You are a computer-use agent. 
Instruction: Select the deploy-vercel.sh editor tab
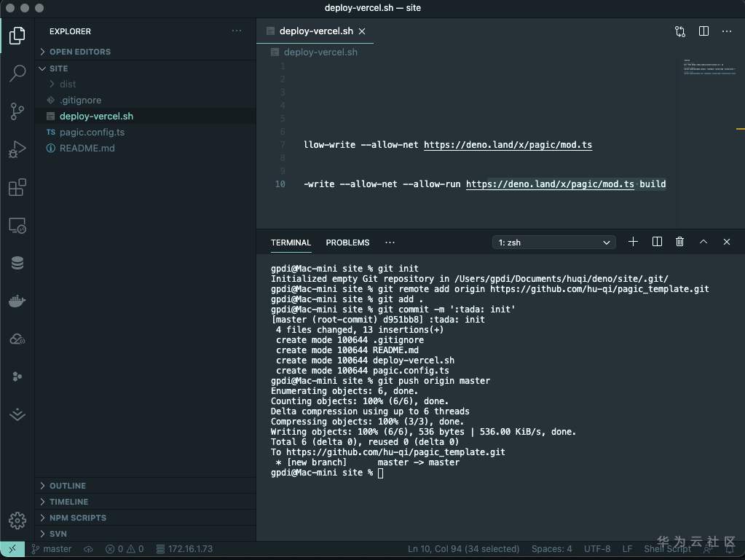click(x=315, y=31)
